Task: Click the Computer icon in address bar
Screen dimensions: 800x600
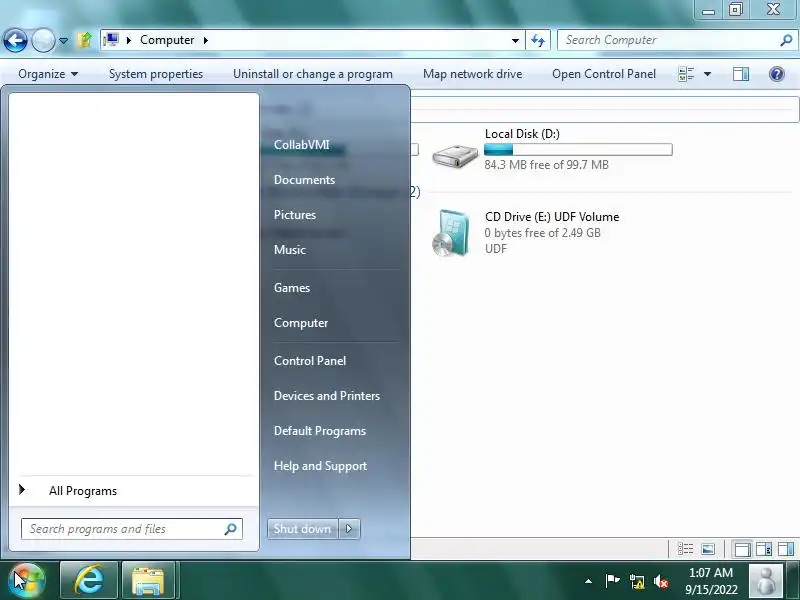Action: coord(111,40)
